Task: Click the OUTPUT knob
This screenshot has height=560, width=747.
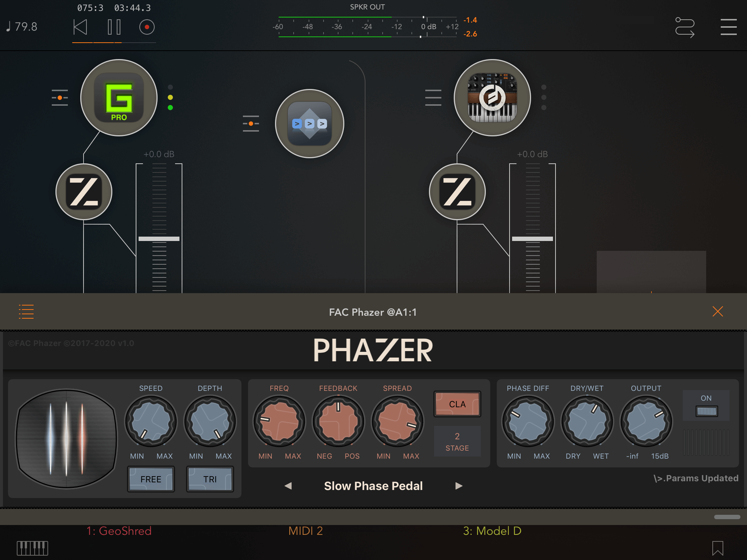Action: pos(646,421)
